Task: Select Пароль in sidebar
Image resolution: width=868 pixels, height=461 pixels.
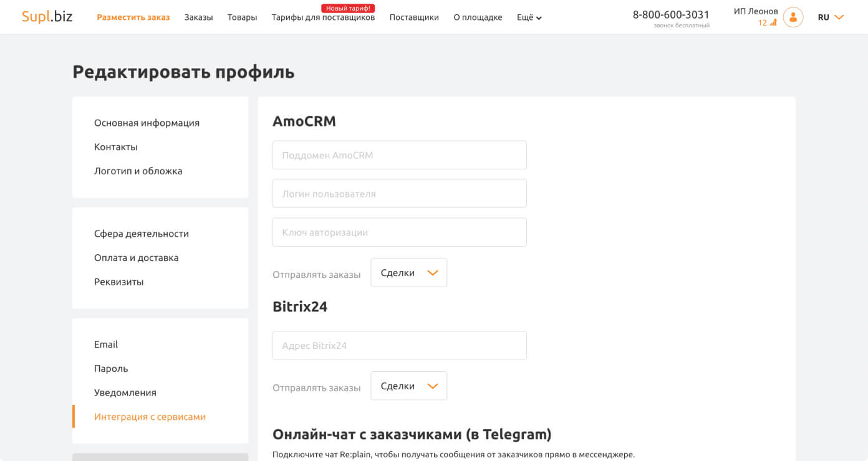Action: tap(111, 369)
